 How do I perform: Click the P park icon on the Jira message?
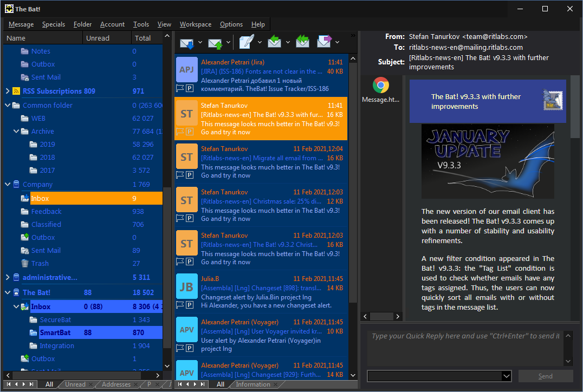(190, 88)
